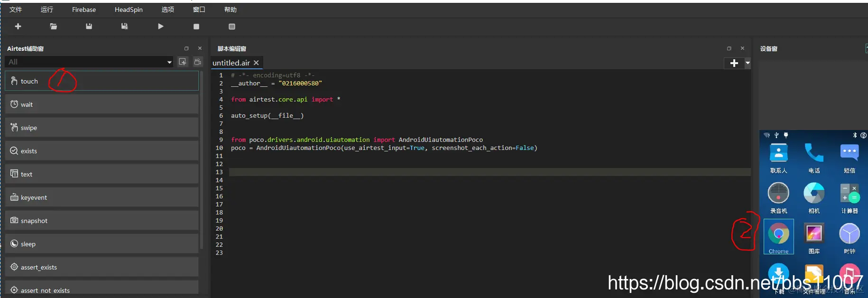This screenshot has height=298, width=868.
Task: Click the save-as floppy disk icon
Action: pyautogui.click(x=124, y=27)
